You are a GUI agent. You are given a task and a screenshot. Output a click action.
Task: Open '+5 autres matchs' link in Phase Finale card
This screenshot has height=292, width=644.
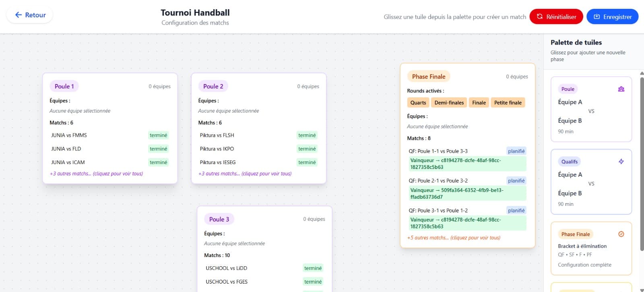coord(454,238)
